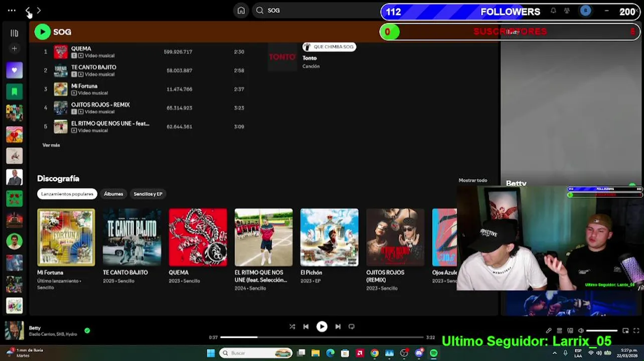
Task: Open the Mi Fortuna release cover
Action: click(66, 237)
